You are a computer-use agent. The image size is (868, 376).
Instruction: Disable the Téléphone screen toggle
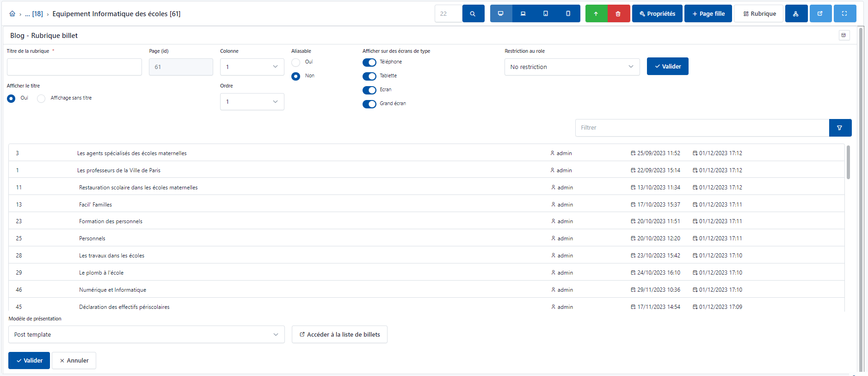point(369,63)
